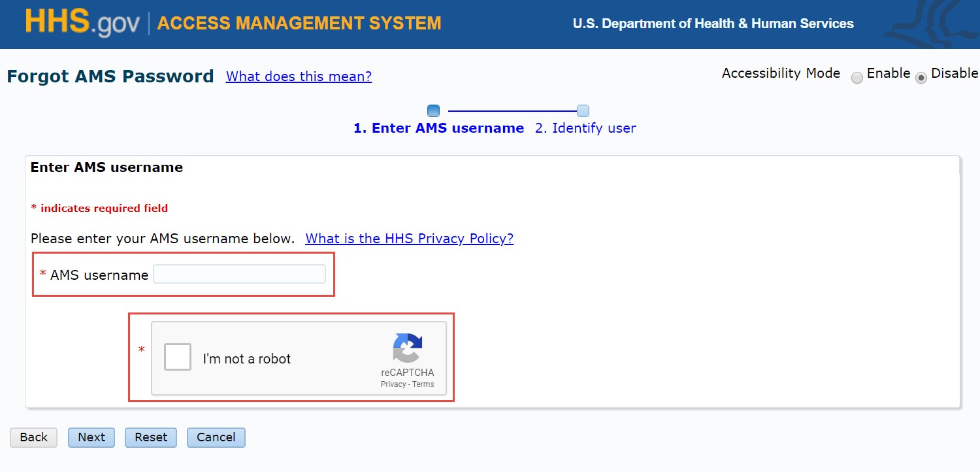
Task: Click the reCAPTCHA Privacy link
Action: pyautogui.click(x=393, y=384)
